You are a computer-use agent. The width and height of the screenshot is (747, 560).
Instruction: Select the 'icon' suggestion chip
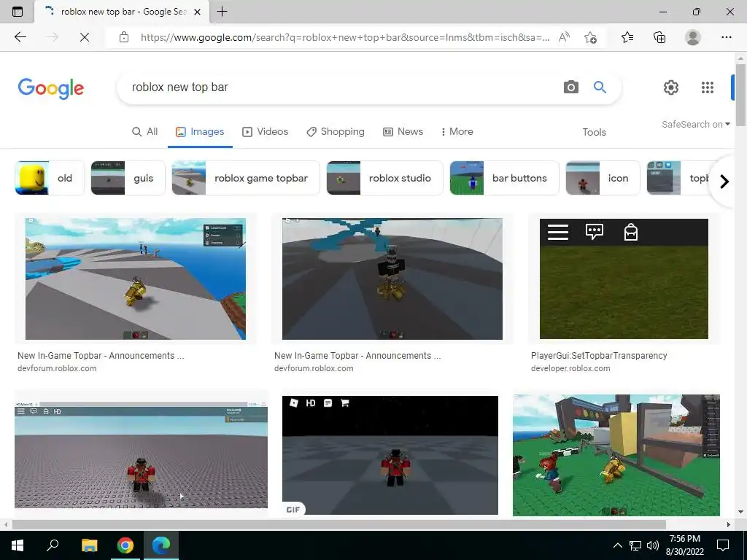click(603, 178)
